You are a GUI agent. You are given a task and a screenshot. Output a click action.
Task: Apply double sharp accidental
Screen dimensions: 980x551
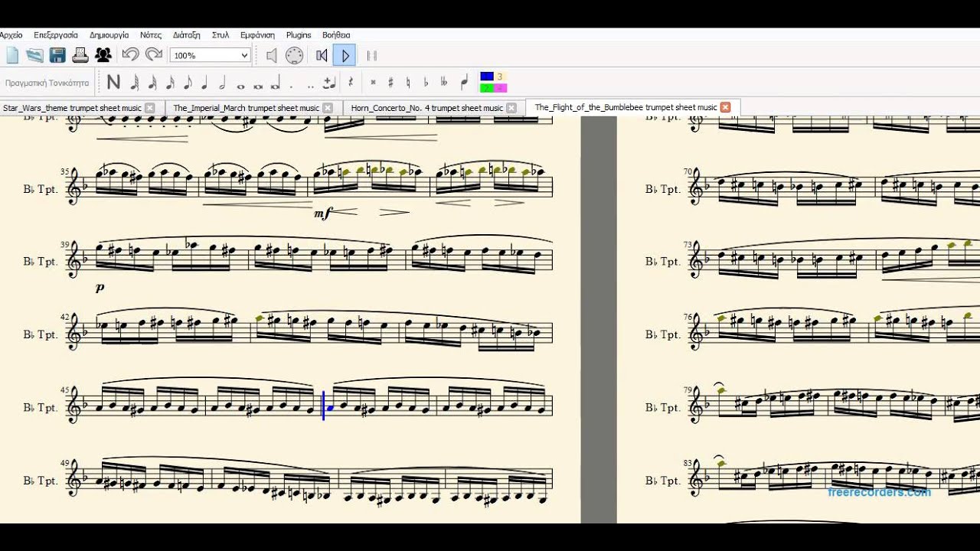(373, 83)
